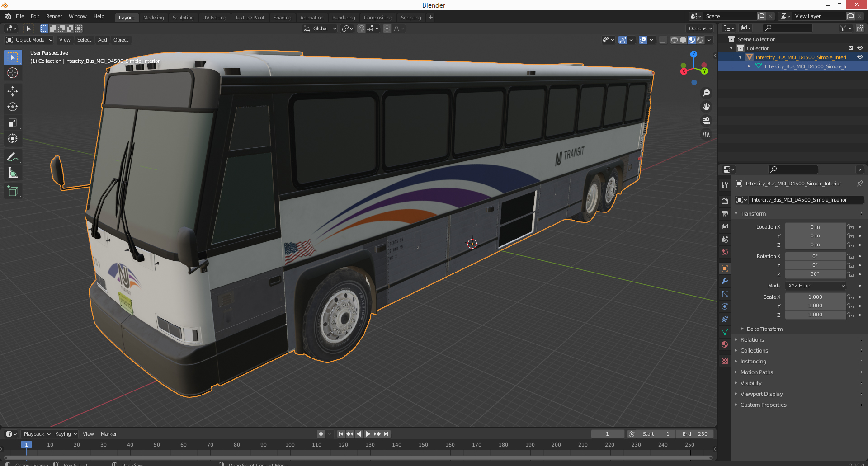868x466 pixels.
Task: Open Render properties tab
Action: click(725, 201)
